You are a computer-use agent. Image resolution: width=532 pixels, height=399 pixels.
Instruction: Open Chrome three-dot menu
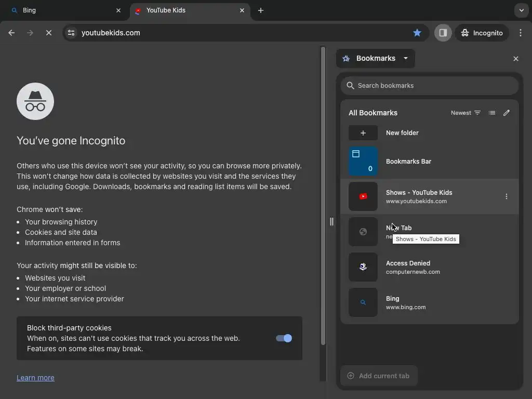tap(521, 33)
